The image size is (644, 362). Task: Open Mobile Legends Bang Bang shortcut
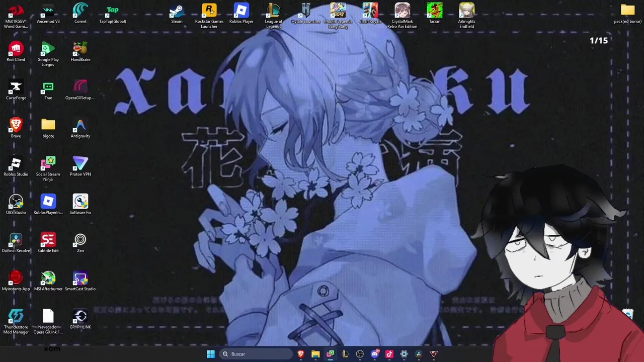(x=338, y=15)
